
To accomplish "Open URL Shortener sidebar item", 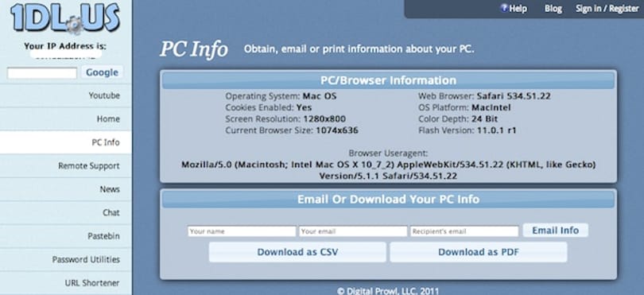I will 66,283.
